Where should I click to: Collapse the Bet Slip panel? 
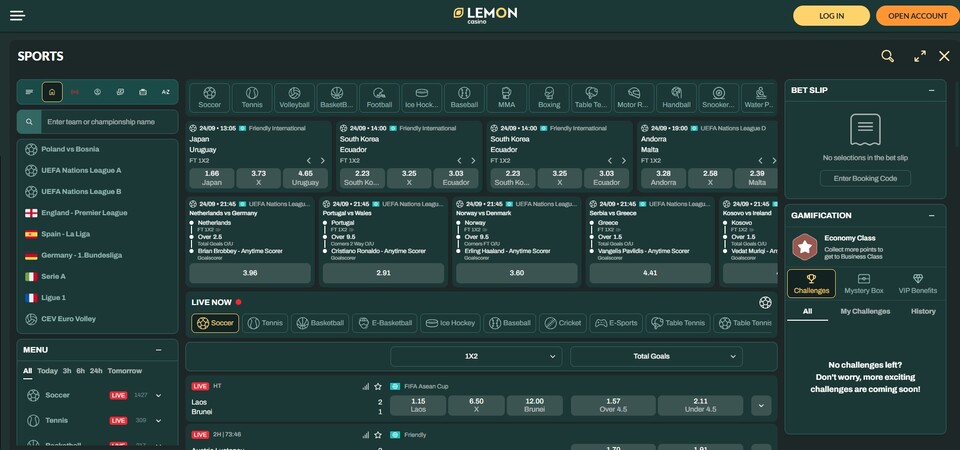click(x=931, y=90)
